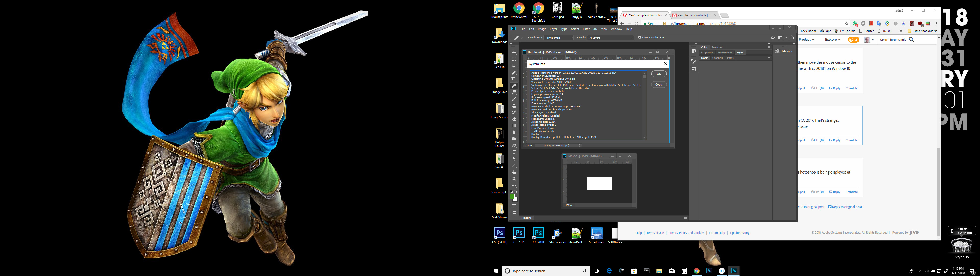
Task: Open Photoshop search magnifier icon in options bar
Action: tap(773, 37)
